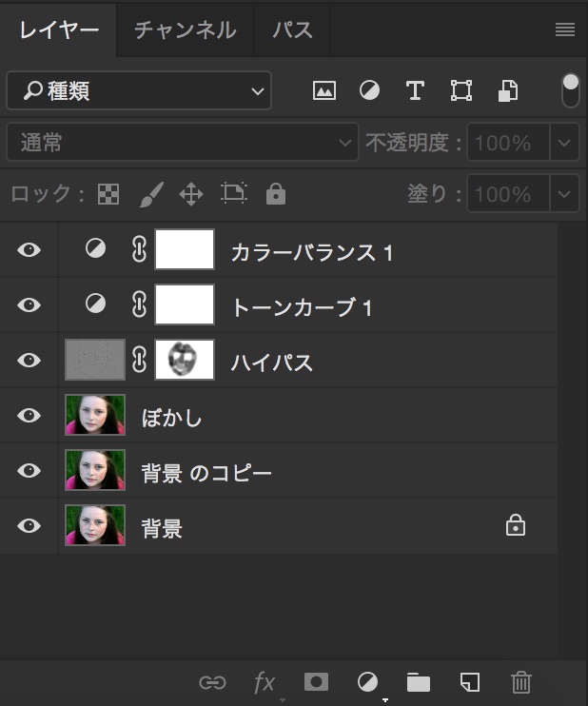
Task: Toggle visibility of ハイパス layer
Action: tap(29, 361)
